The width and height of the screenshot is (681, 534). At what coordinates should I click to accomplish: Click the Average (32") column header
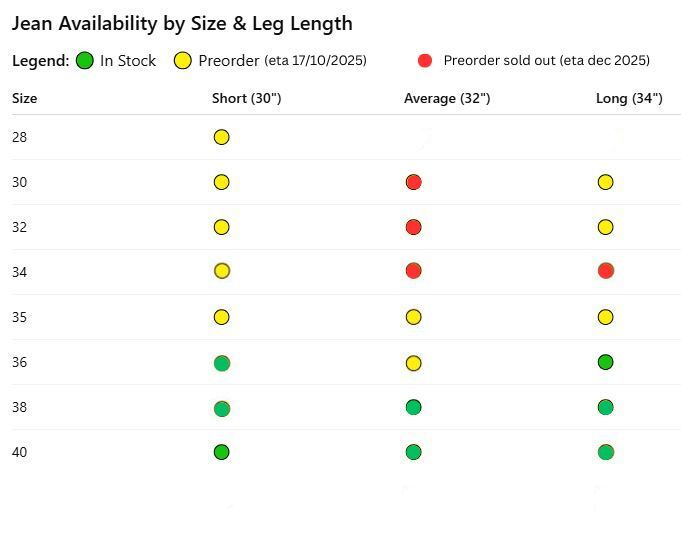click(446, 98)
